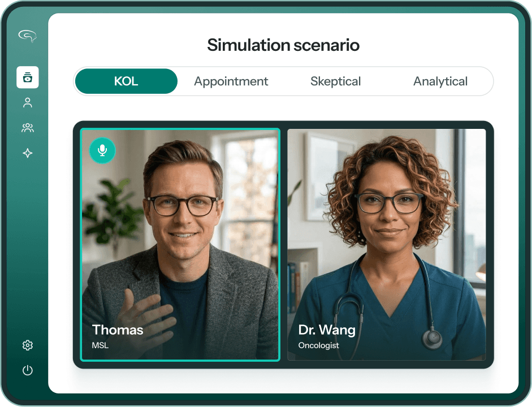The height and width of the screenshot is (407, 532).
Task: Toggle the microphone button on Thomas's video
Action: pos(102,150)
